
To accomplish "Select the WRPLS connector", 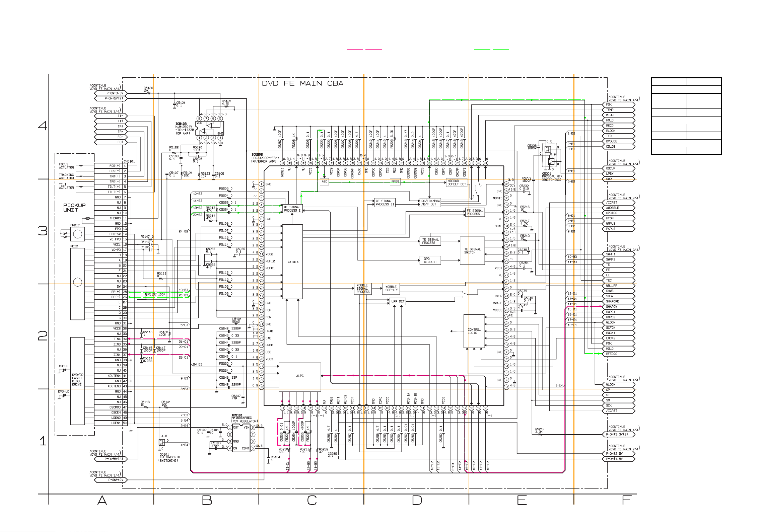I will [x=619, y=224].
